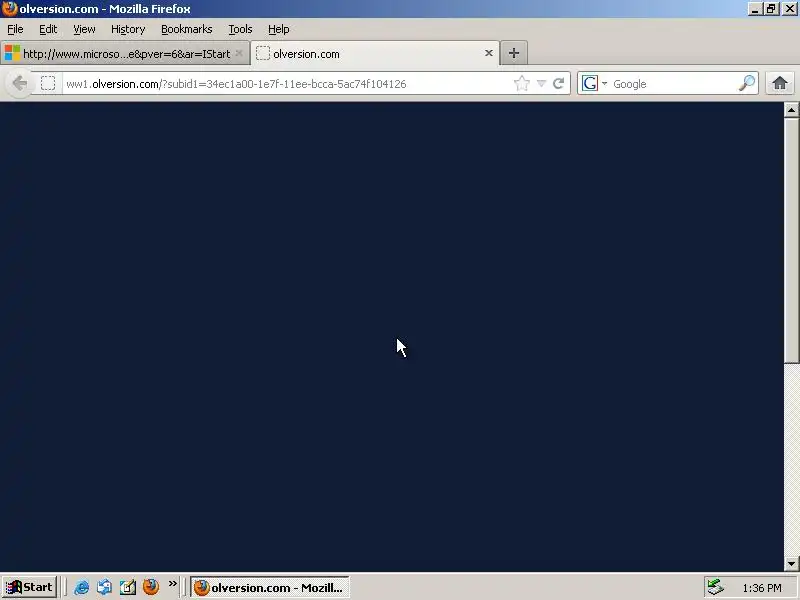Restore down the Firefox window
Image resolution: width=800 pixels, height=600 pixels.
(x=771, y=9)
